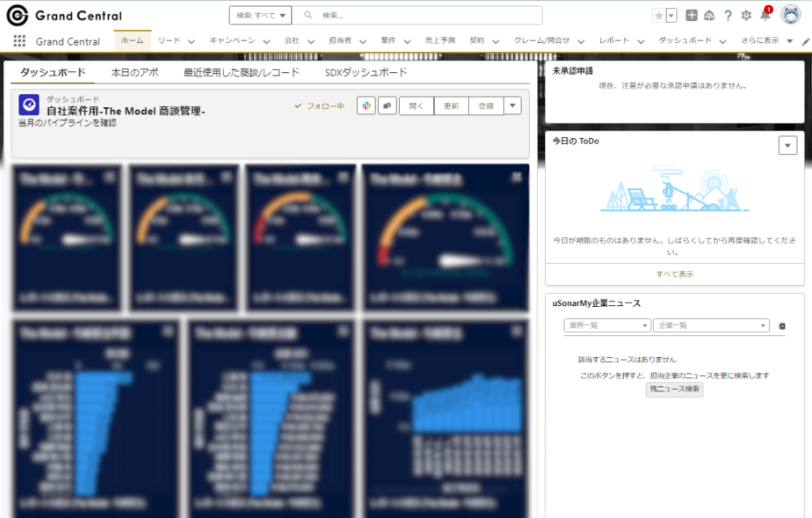The height and width of the screenshot is (518, 812).
Task: Click the Chatter feed icon button
Action: coord(387,106)
